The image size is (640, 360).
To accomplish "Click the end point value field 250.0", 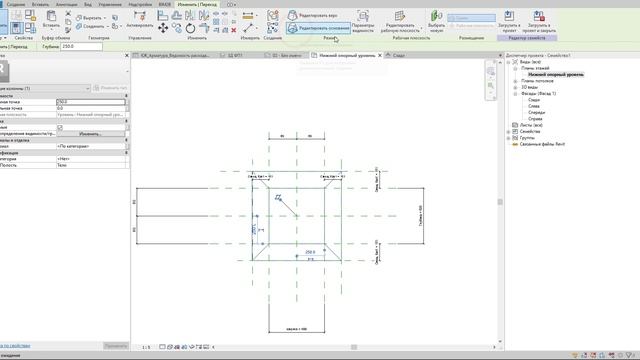I will click(x=91, y=102).
